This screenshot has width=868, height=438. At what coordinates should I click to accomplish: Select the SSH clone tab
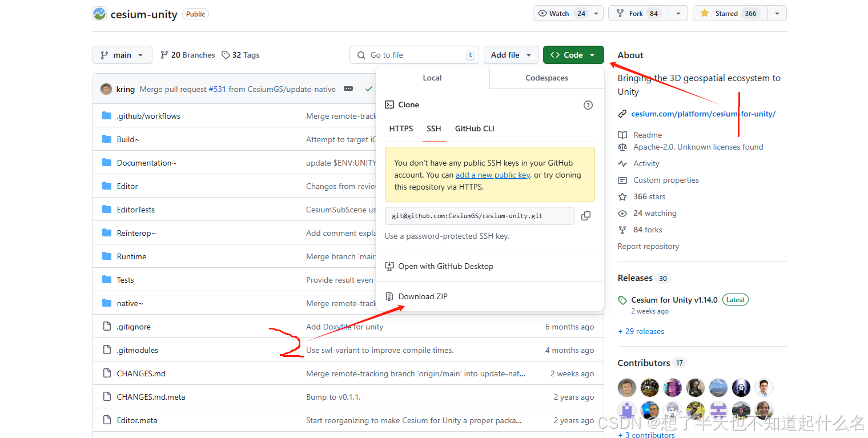pos(434,128)
